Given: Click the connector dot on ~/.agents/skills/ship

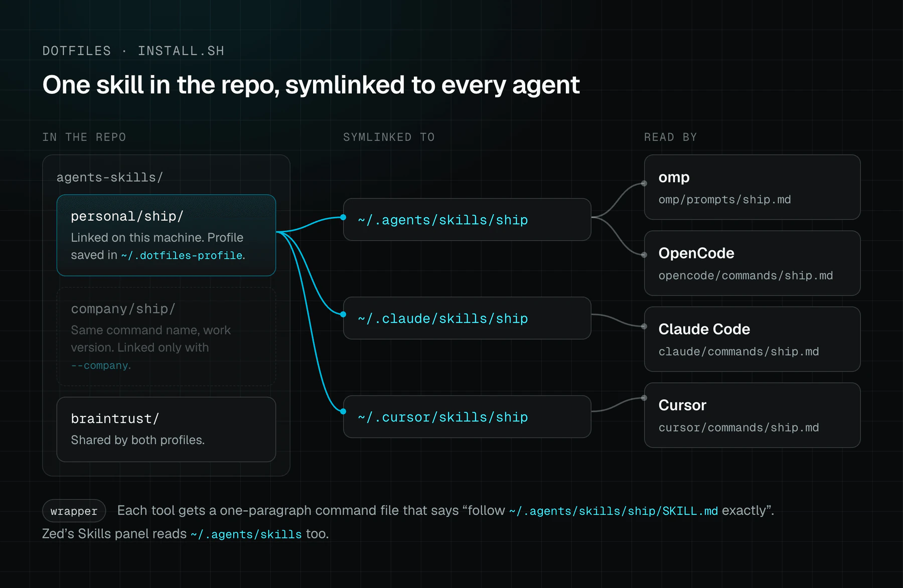Looking at the screenshot, I should point(343,217).
